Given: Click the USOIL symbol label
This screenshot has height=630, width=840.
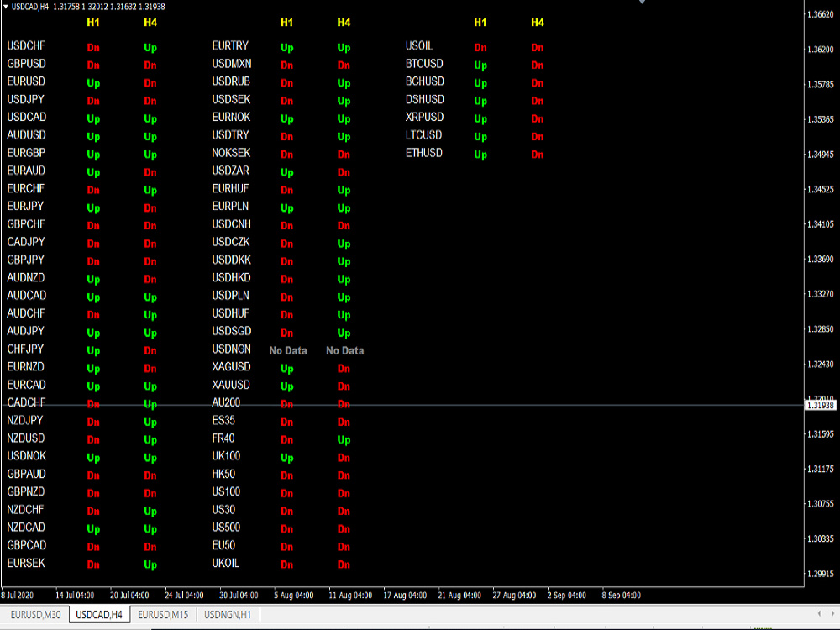Looking at the screenshot, I should point(419,46).
